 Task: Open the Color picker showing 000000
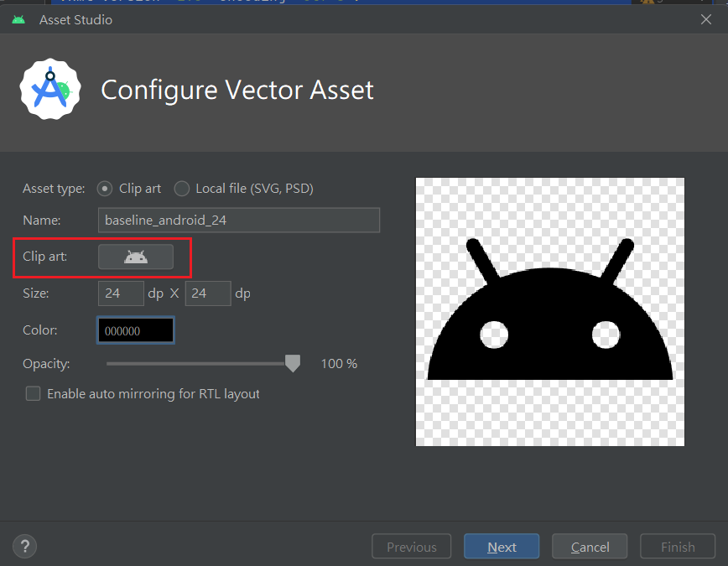click(136, 330)
